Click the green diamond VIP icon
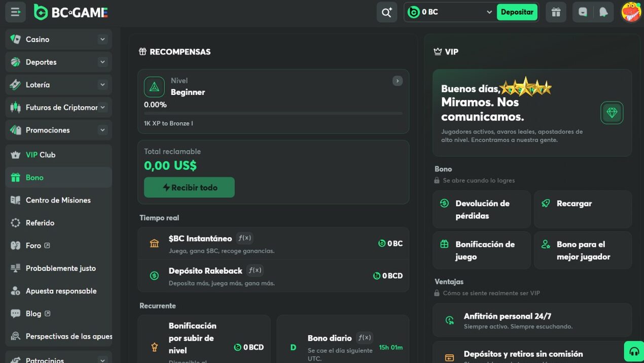This screenshot has width=644, height=363. pos(612,113)
